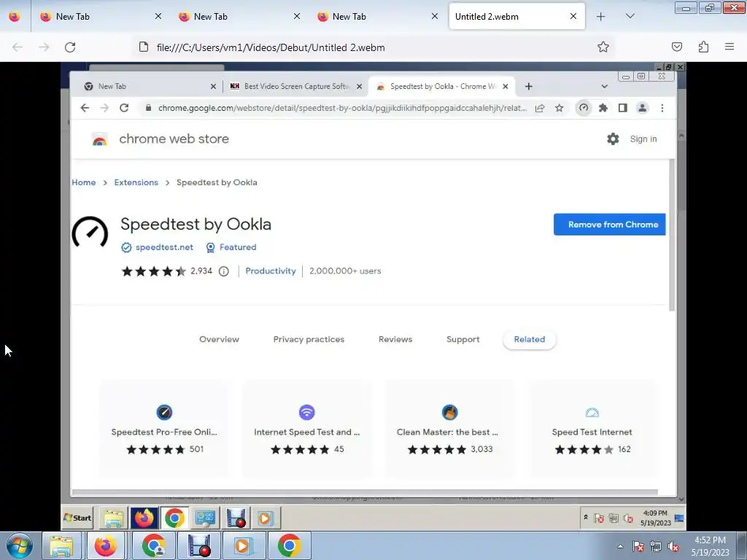Click Chrome profile avatar icon
The image size is (747, 560).
642,108
